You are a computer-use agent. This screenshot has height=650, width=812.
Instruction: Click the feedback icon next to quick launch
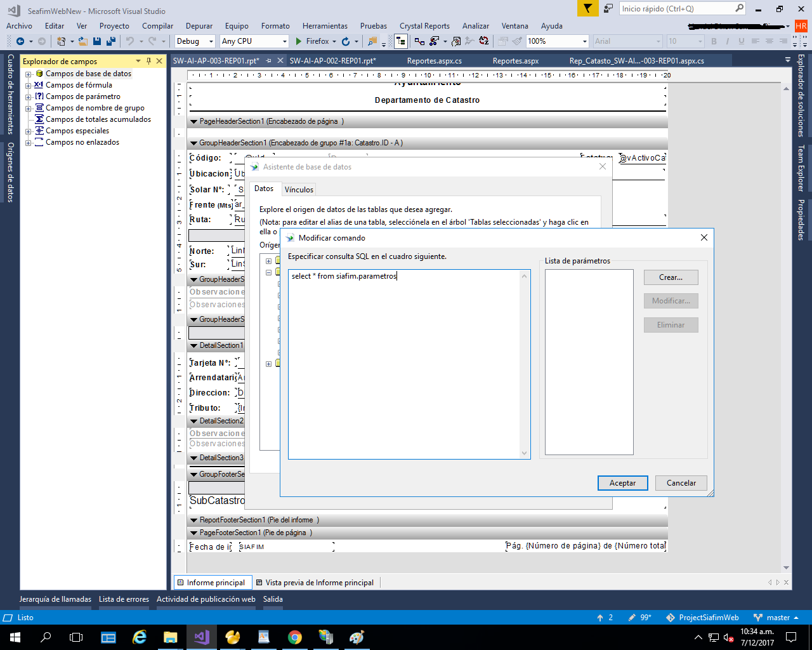point(608,8)
